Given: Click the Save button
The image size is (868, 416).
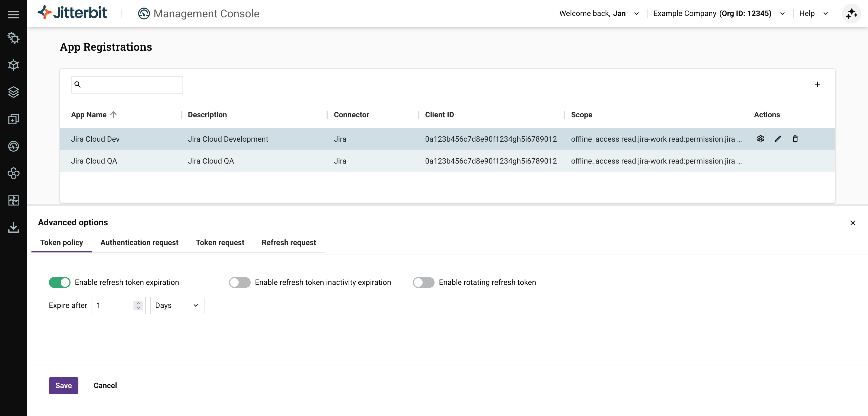Looking at the screenshot, I should click(63, 386).
